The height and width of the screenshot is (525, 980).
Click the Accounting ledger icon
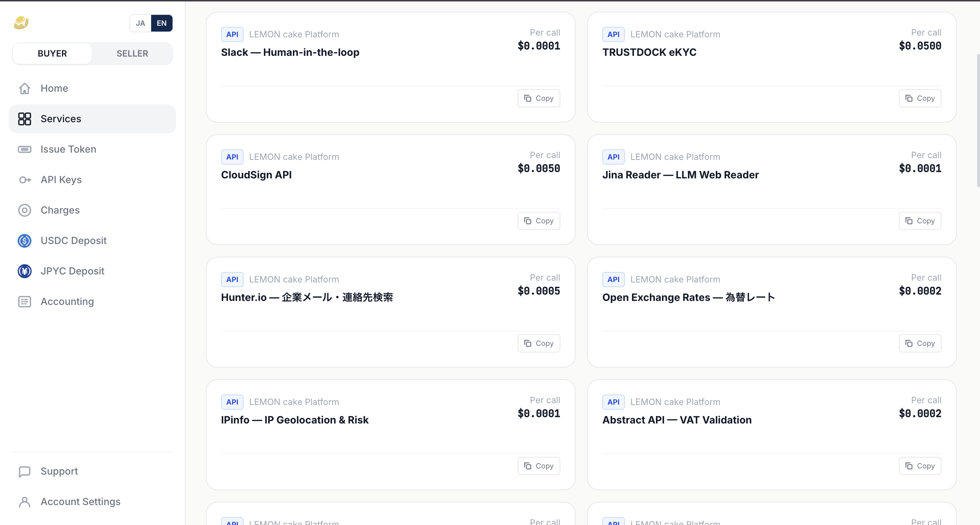25,302
